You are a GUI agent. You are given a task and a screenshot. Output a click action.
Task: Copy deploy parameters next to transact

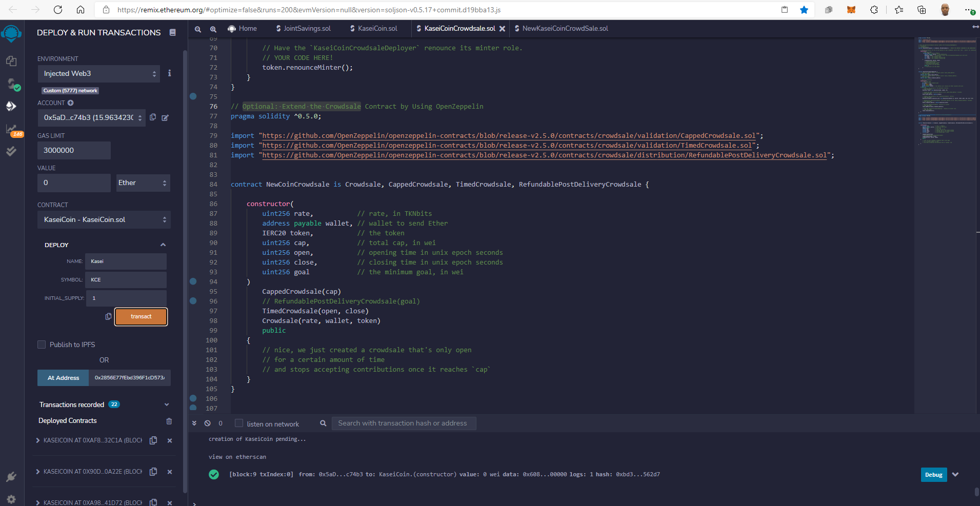tap(108, 316)
